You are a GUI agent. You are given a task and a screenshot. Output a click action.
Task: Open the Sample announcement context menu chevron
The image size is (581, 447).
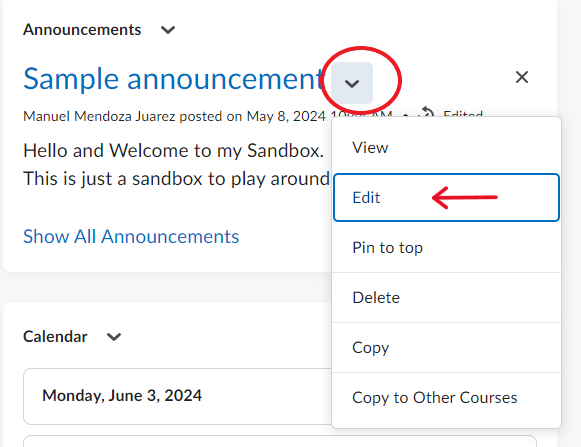tap(352, 83)
